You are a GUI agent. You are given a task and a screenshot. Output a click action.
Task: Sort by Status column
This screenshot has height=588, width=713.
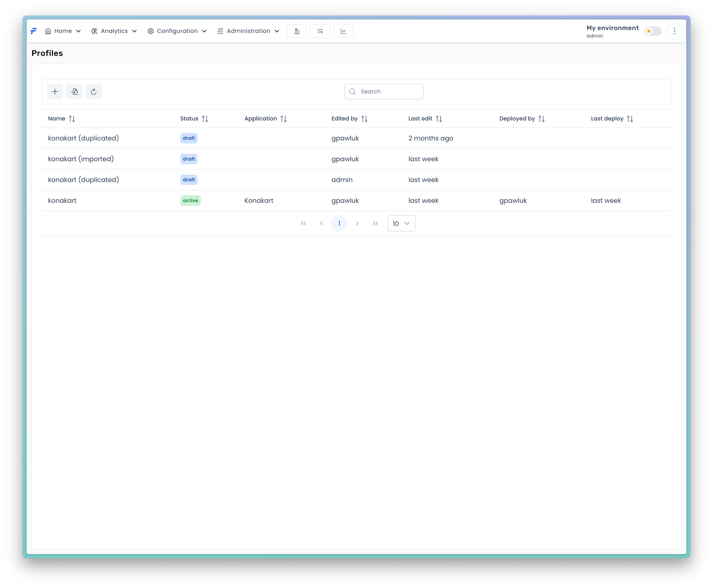click(x=205, y=119)
